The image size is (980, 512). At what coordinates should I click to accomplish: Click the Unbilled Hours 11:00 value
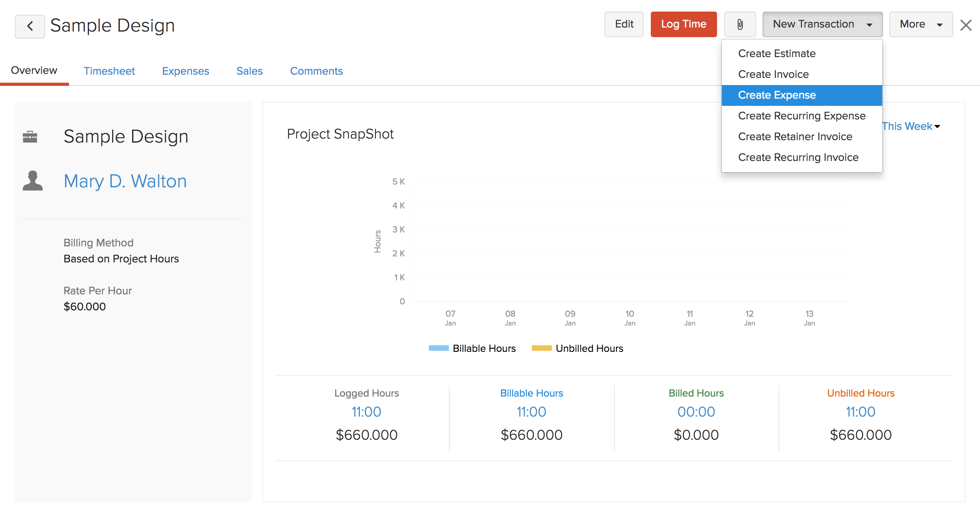point(860,412)
